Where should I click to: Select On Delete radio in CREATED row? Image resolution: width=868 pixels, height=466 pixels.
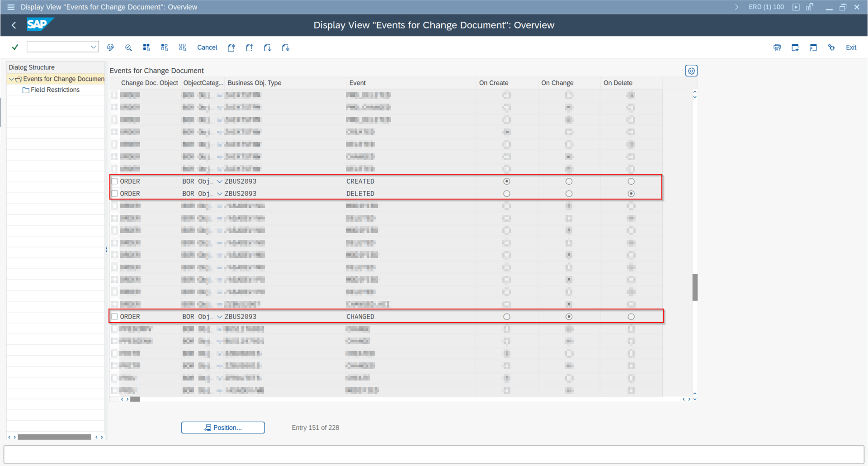pos(631,181)
